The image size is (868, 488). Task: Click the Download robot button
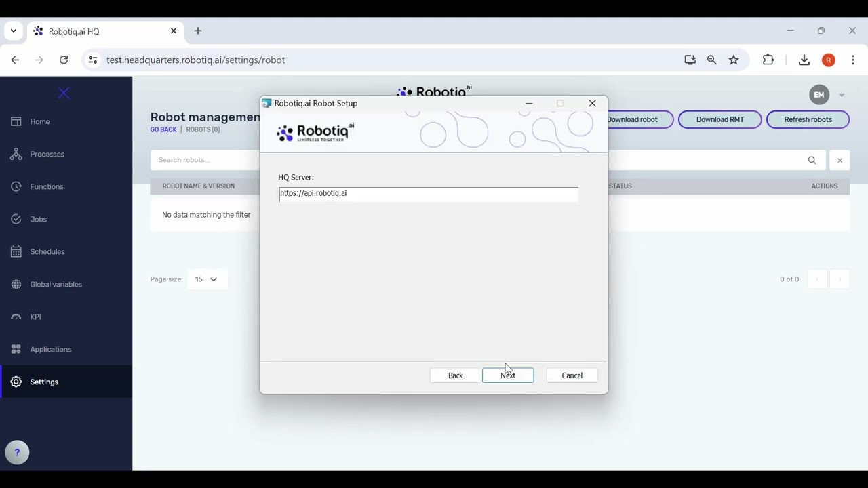click(x=640, y=120)
